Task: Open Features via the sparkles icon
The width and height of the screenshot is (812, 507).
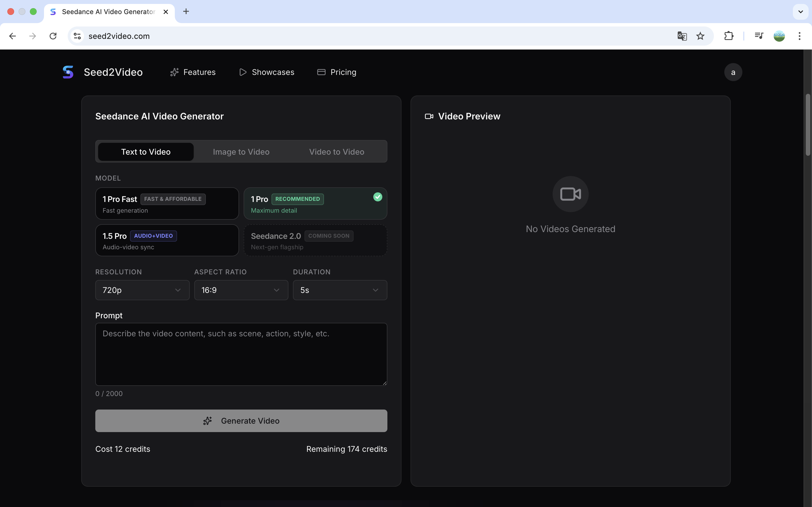Action: click(x=174, y=72)
